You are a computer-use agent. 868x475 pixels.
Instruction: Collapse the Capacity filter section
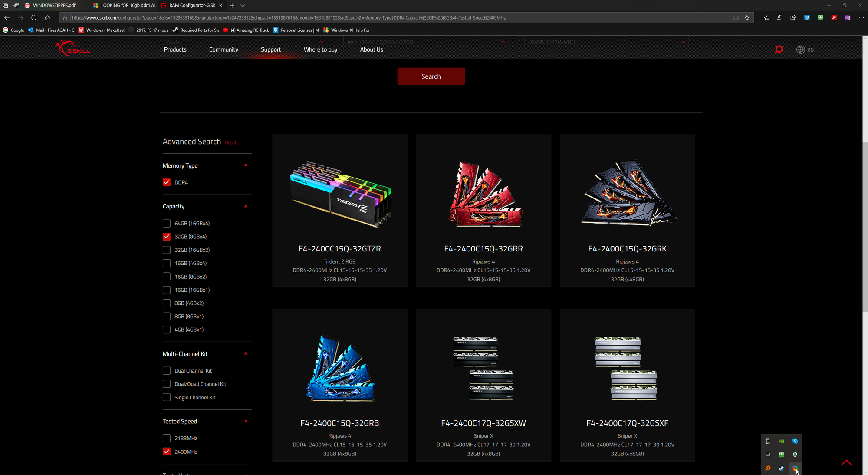246,206
